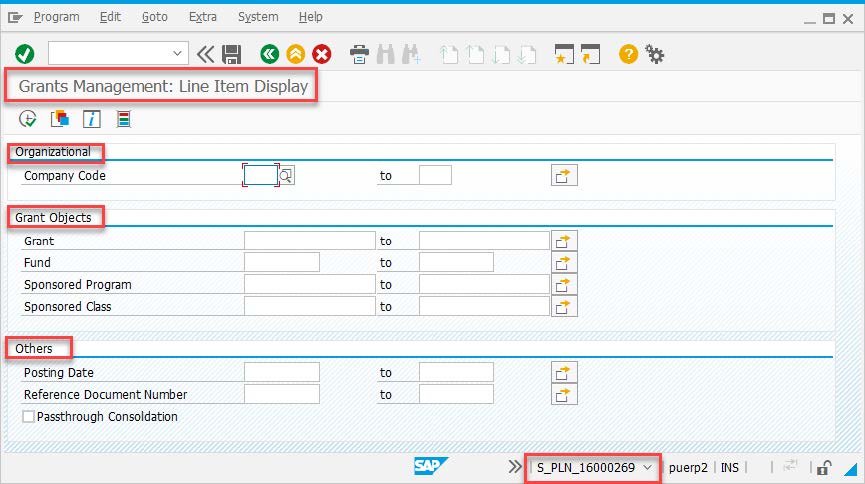Expand status bar with double arrow icon
This screenshot has height=484, width=865.
point(515,467)
